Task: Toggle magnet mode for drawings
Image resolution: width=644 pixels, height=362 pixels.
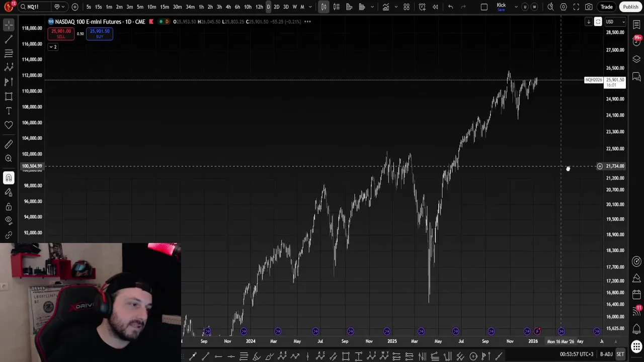Action: click(x=9, y=177)
